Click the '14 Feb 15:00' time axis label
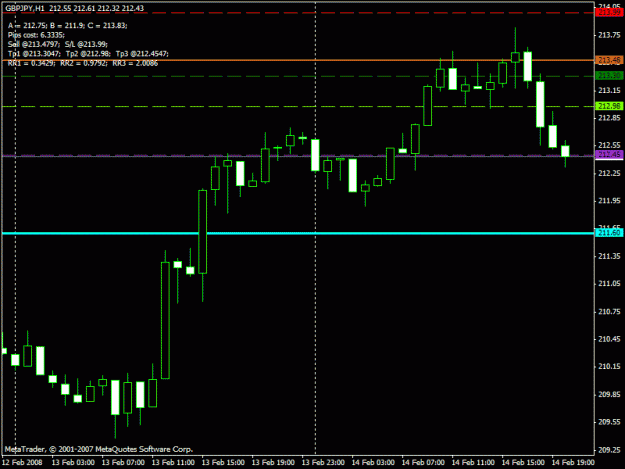625x469 pixels. click(523, 462)
